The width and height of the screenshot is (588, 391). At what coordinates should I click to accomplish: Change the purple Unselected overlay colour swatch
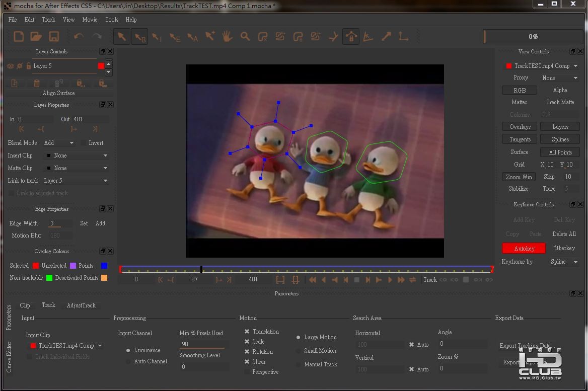point(73,266)
